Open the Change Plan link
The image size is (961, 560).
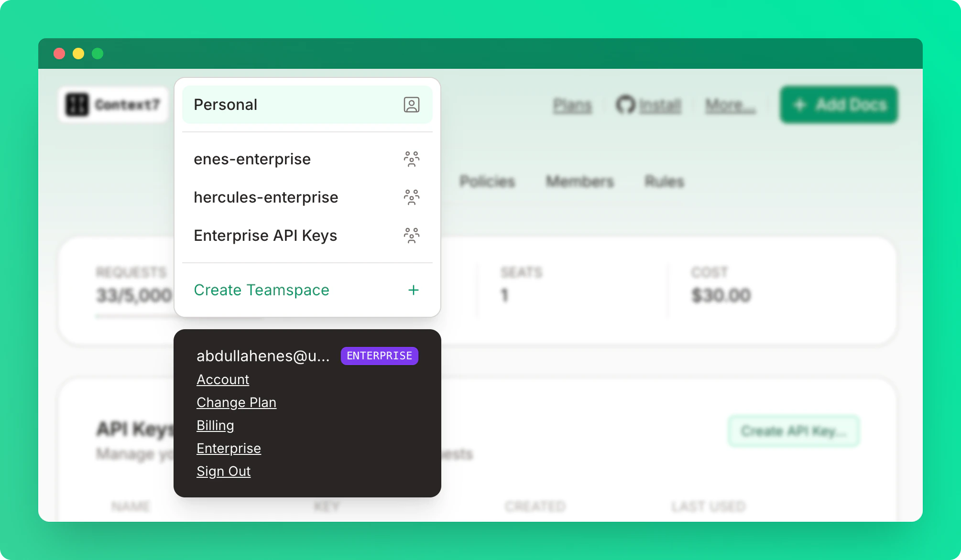coord(236,402)
